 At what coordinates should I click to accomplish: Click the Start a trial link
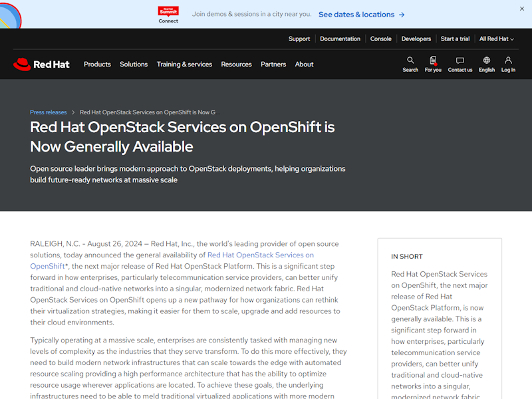tap(455, 39)
